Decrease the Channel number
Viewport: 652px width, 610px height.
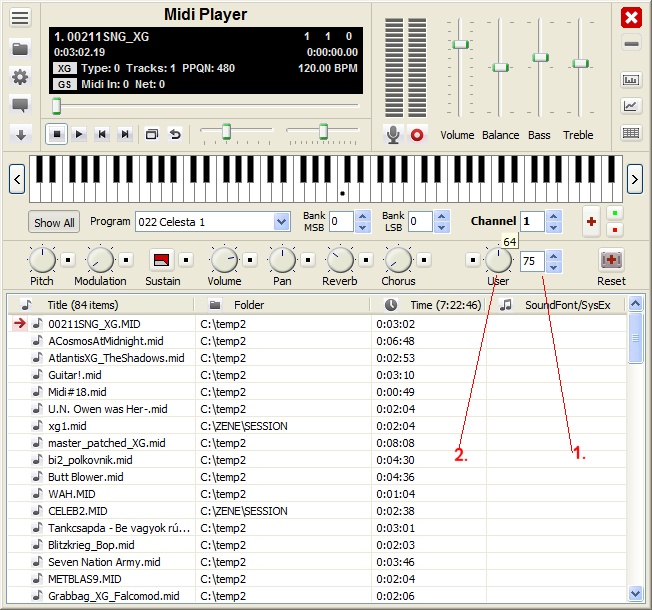click(x=553, y=227)
